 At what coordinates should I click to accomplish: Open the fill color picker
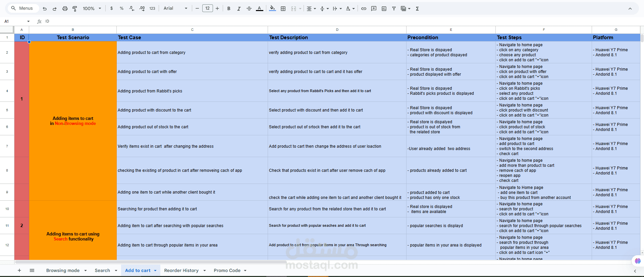point(272,9)
